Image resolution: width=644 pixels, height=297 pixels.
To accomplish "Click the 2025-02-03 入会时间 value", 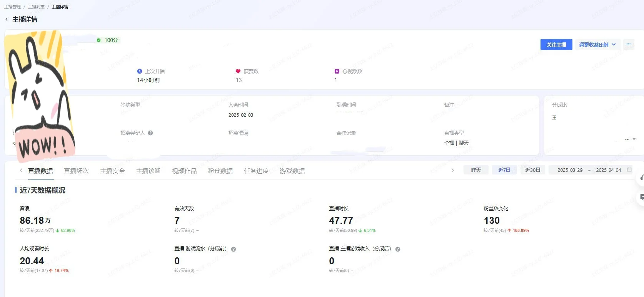I will [241, 115].
